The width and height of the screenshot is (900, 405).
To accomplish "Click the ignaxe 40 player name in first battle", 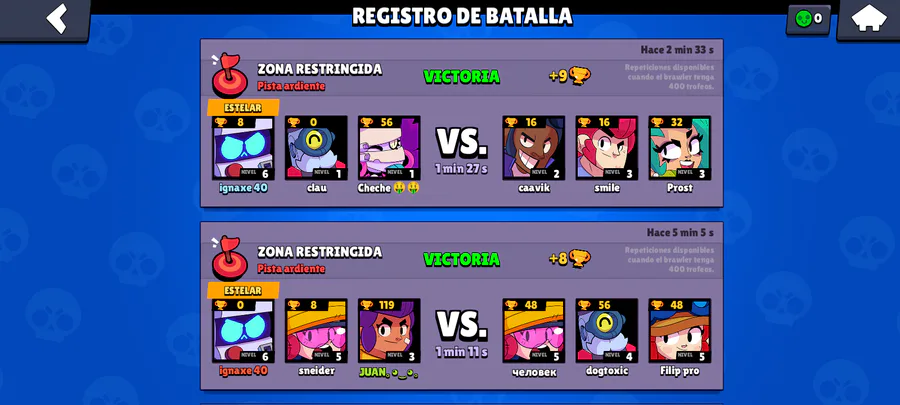I will pyautogui.click(x=243, y=188).
